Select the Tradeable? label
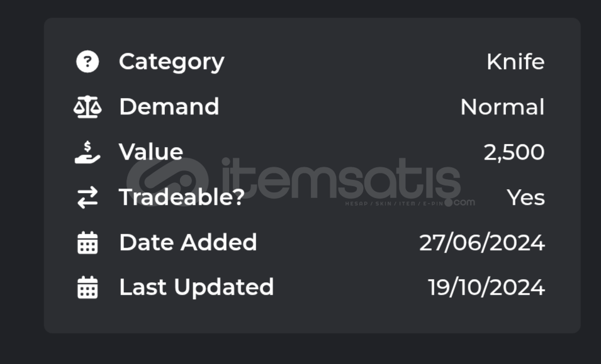Image resolution: width=601 pixels, height=364 pixels. (x=182, y=197)
